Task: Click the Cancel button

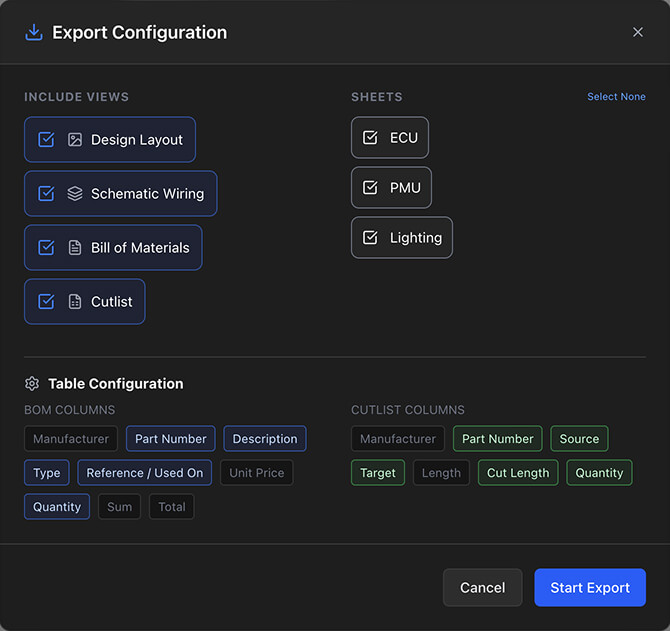Action: [483, 587]
